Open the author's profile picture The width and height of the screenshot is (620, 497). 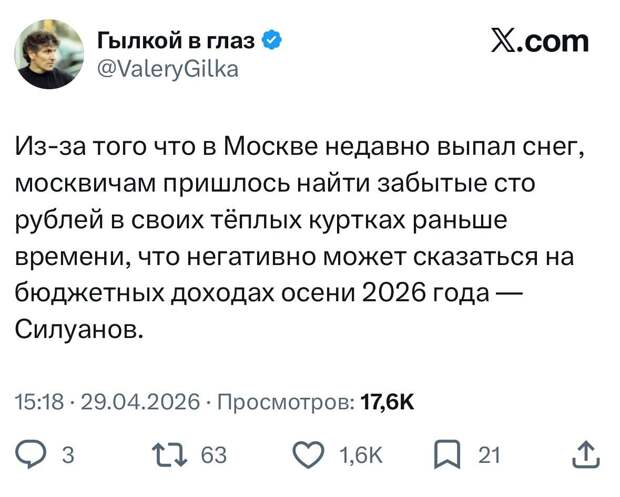50,54
